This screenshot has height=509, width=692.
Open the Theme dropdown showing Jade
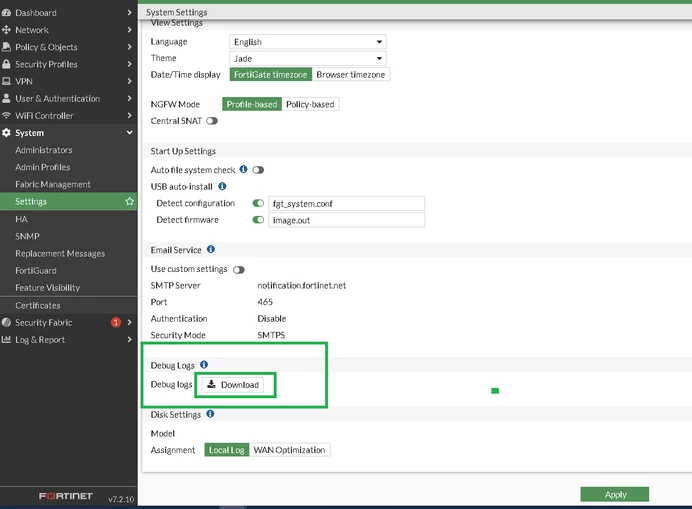pos(308,58)
